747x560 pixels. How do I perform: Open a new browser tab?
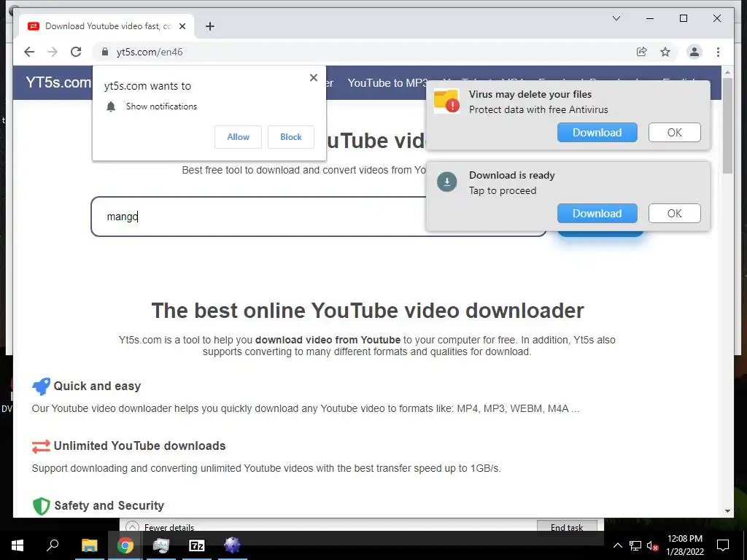tap(209, 26)
